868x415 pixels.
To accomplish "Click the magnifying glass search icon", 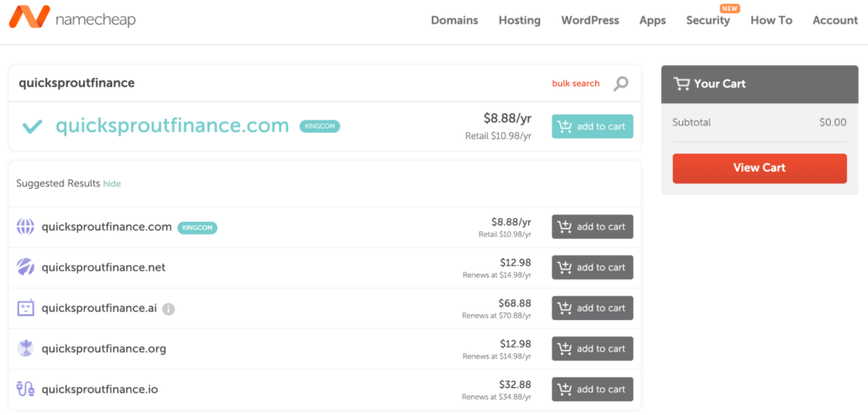I will click(621, 83).
